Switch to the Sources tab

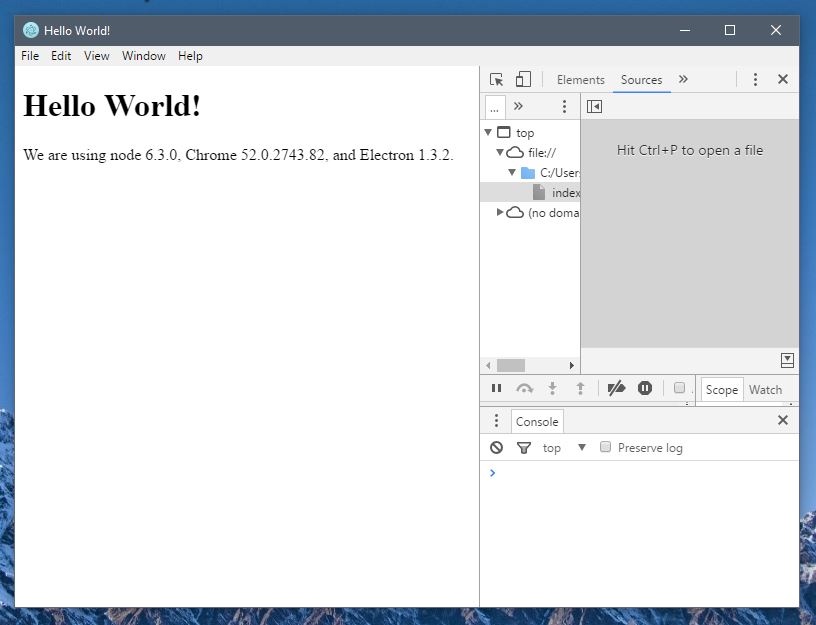(641, 80)
